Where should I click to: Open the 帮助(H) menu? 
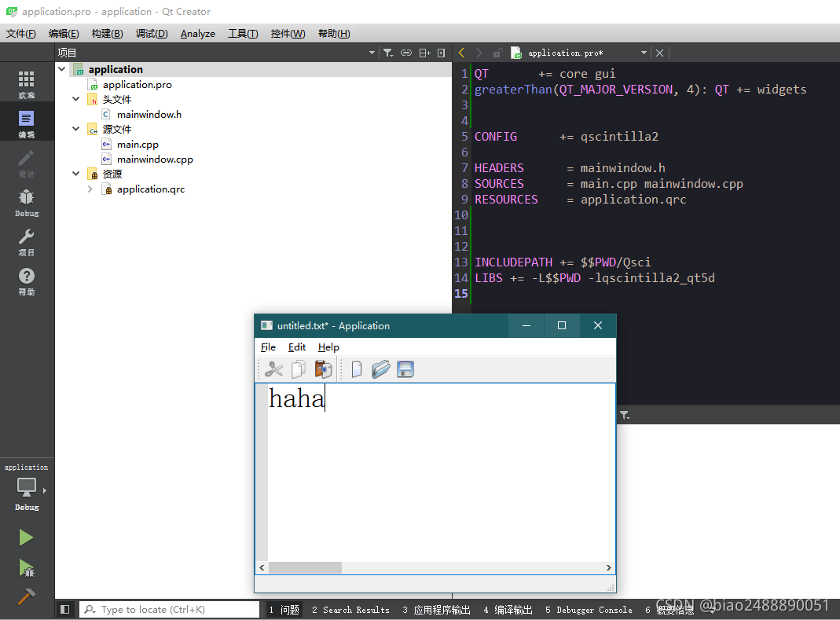[x=334, y=34]
